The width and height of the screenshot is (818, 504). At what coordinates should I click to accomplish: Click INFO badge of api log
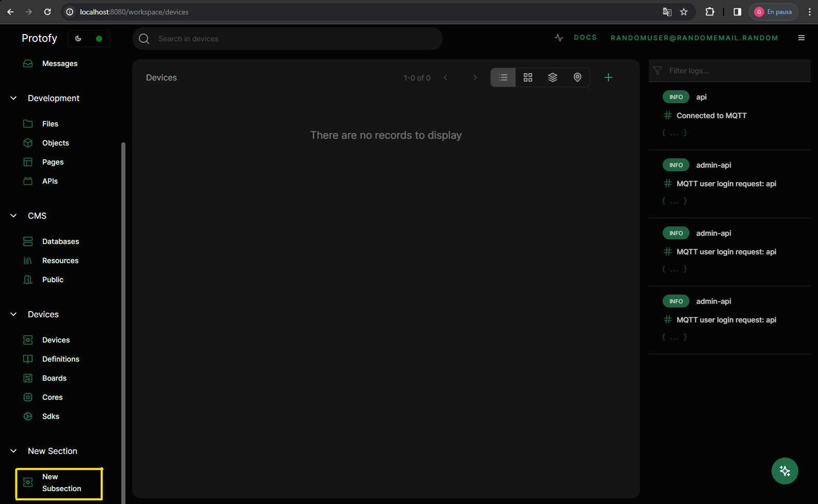676,97
